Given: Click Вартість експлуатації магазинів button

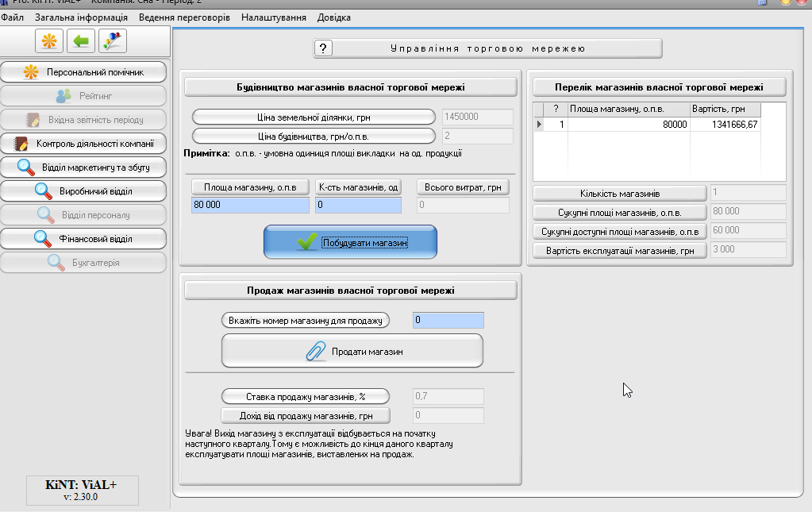Looking at the screenshot, I should coord(620,251).
